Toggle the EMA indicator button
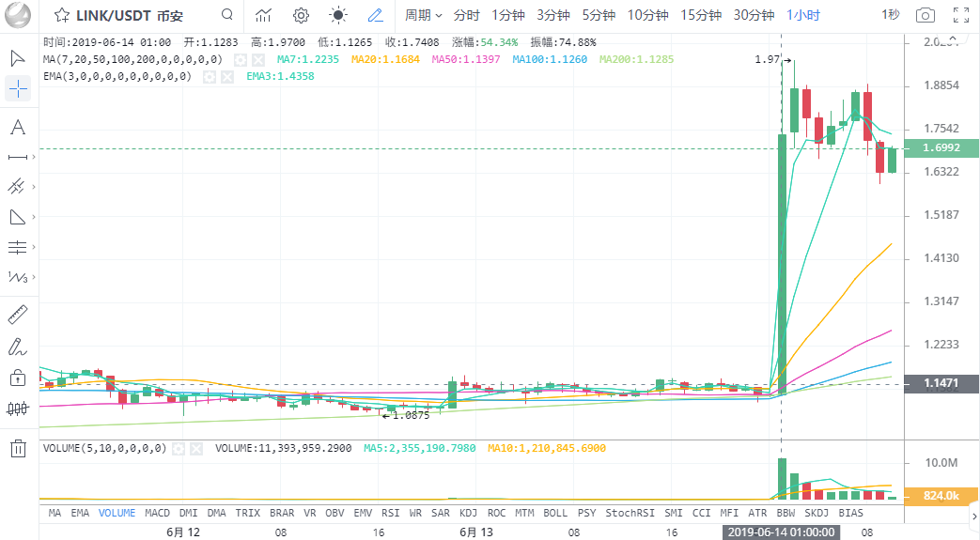This screenshot has height=540, width=980. [x=80, y=513]
